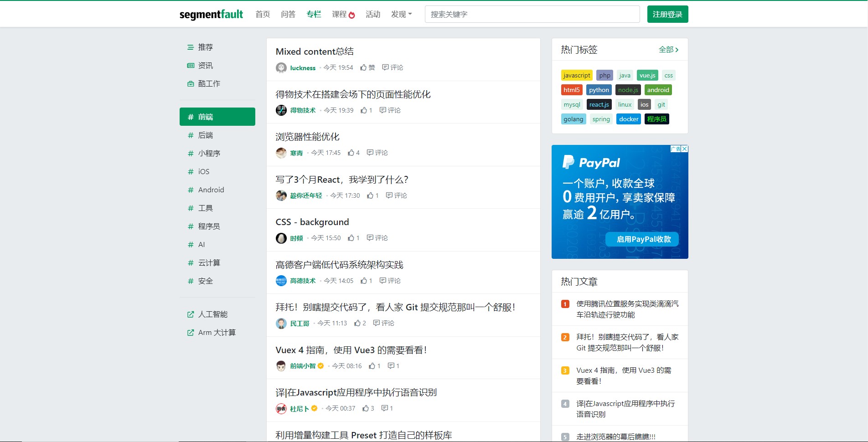The width and height of the screenshot is (868, 442).
Task: Click the node.js tag
Action: coord(628,90)
